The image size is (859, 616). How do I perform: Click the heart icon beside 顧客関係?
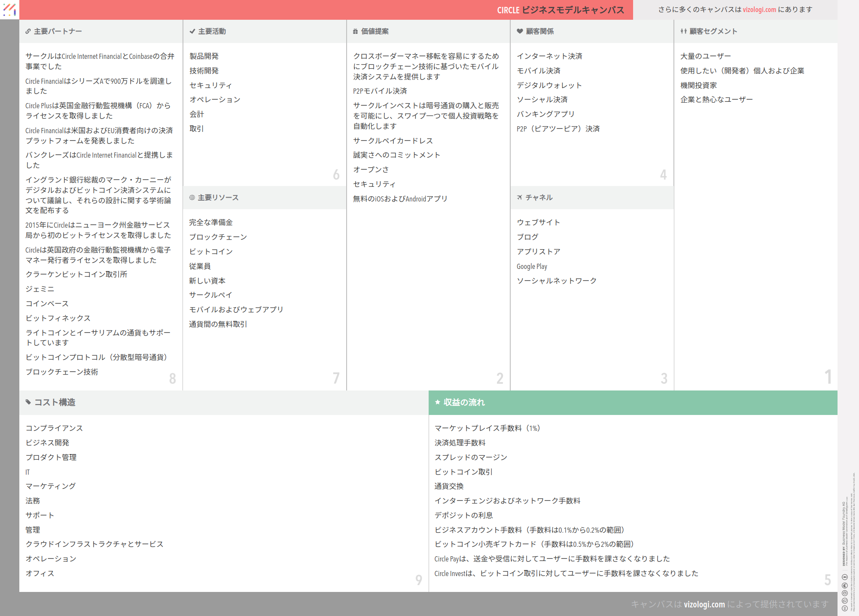[520, 31]
